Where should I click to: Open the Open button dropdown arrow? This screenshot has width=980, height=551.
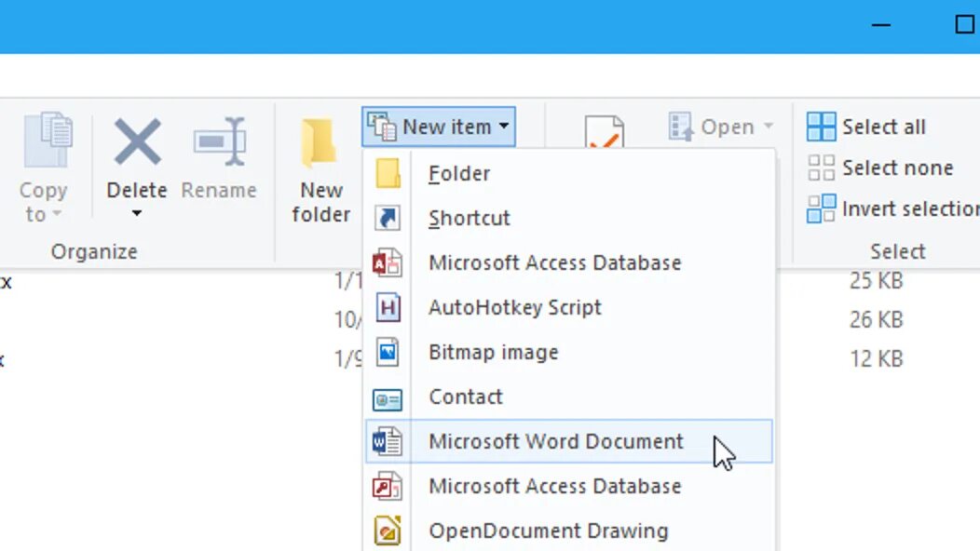769,127
